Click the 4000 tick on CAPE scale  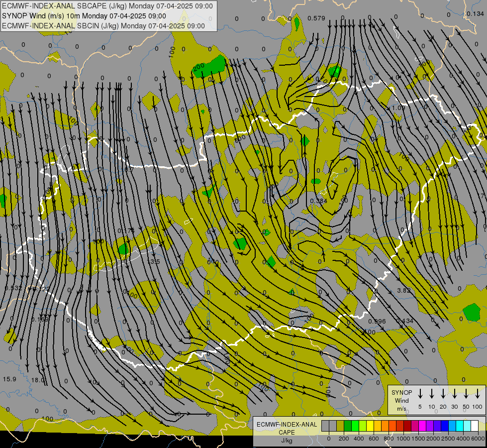point(463,439)
